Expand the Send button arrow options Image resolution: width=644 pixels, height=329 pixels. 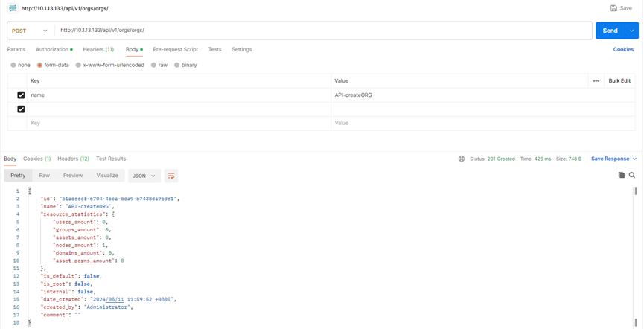pyautogui.click(x=632, y=31)
